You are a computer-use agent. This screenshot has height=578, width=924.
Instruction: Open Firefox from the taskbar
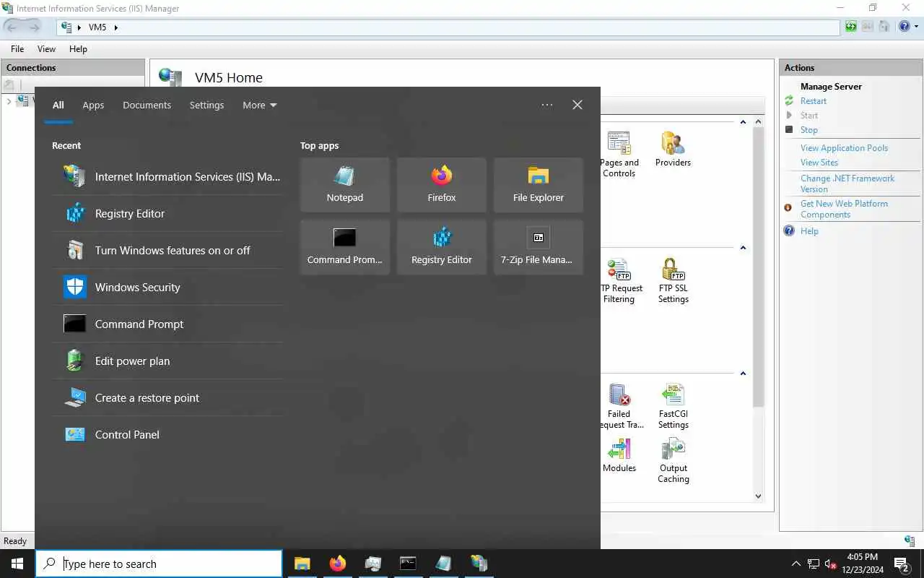pyautogui.click(x=337, y=564)
